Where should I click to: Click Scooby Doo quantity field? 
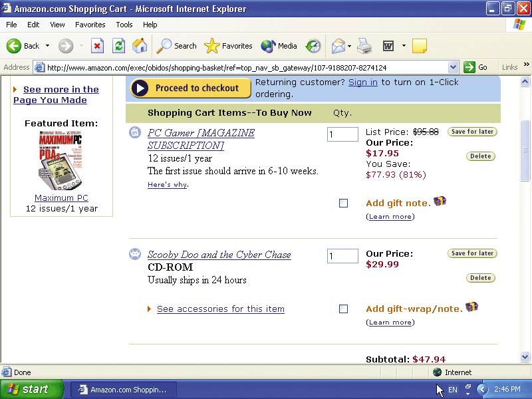[x=342, y=256]
